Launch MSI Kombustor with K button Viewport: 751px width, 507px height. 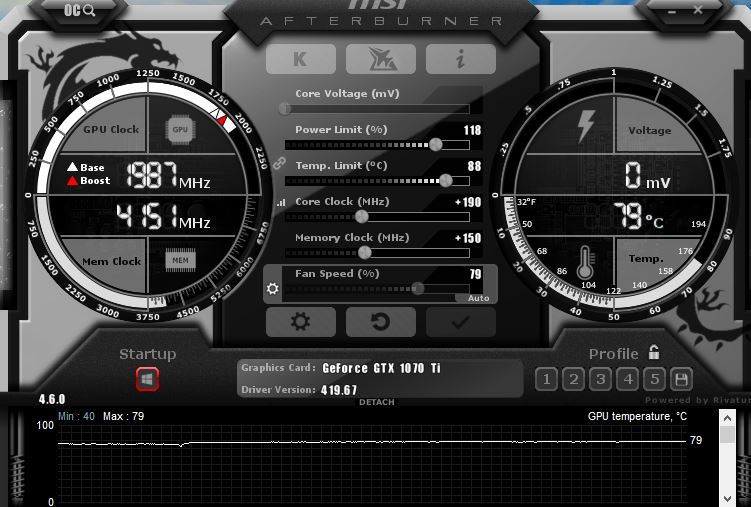click(300, 59)
